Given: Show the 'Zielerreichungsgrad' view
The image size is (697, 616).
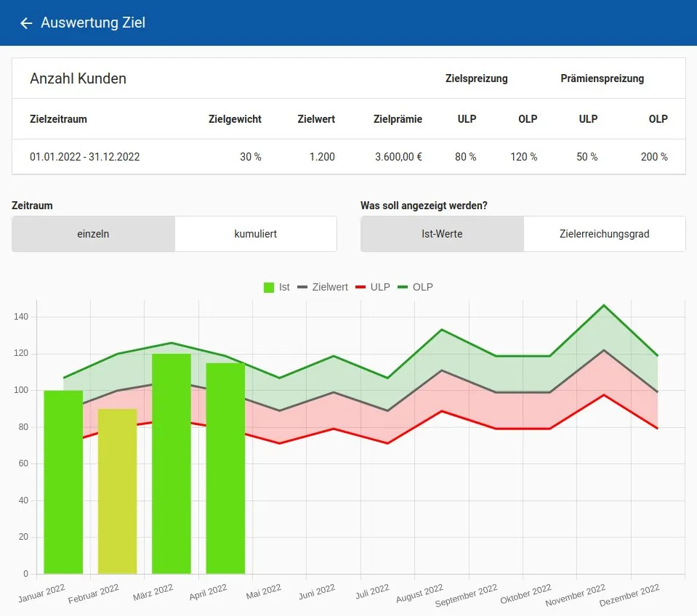Looking at the screenshot, I should click(x=604, y=234).
